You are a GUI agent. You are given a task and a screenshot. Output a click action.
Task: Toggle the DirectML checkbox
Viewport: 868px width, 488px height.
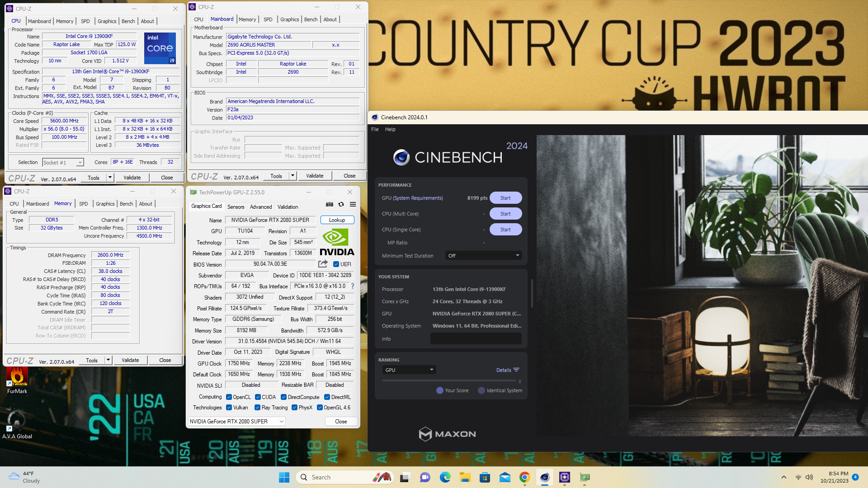click(327, 397)
